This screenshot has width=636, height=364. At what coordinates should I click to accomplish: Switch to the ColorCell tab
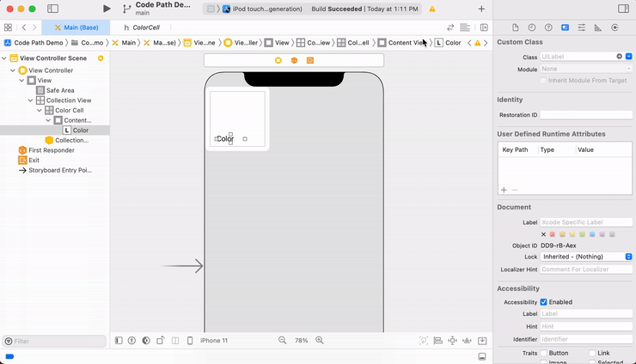tap(142, 27)
